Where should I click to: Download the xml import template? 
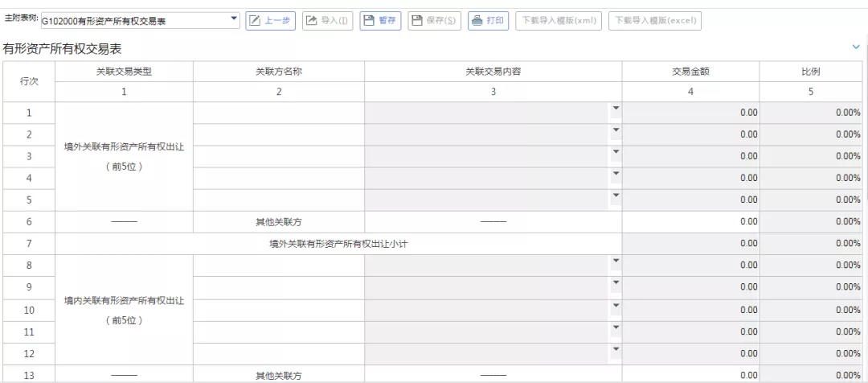click(x=559, y=20)
